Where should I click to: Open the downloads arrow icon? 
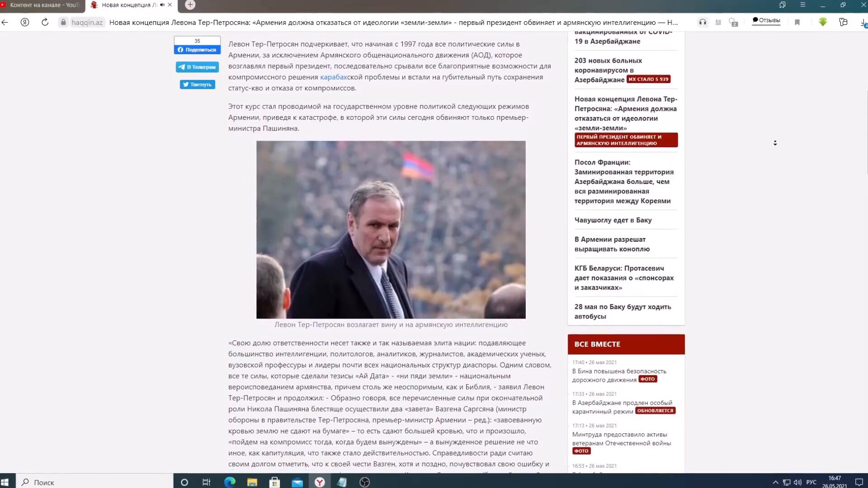click(863, 22)
